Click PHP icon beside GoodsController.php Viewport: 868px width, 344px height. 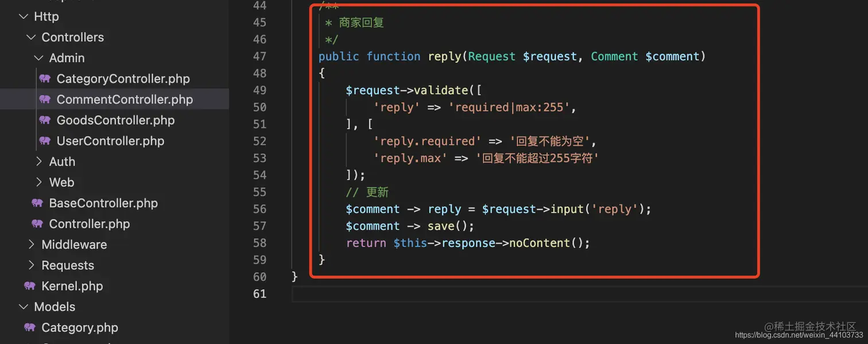[x=45, y=120]
